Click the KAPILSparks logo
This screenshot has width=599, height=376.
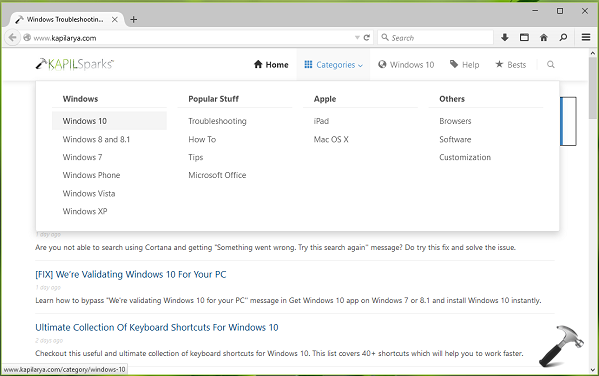point(75,64)
